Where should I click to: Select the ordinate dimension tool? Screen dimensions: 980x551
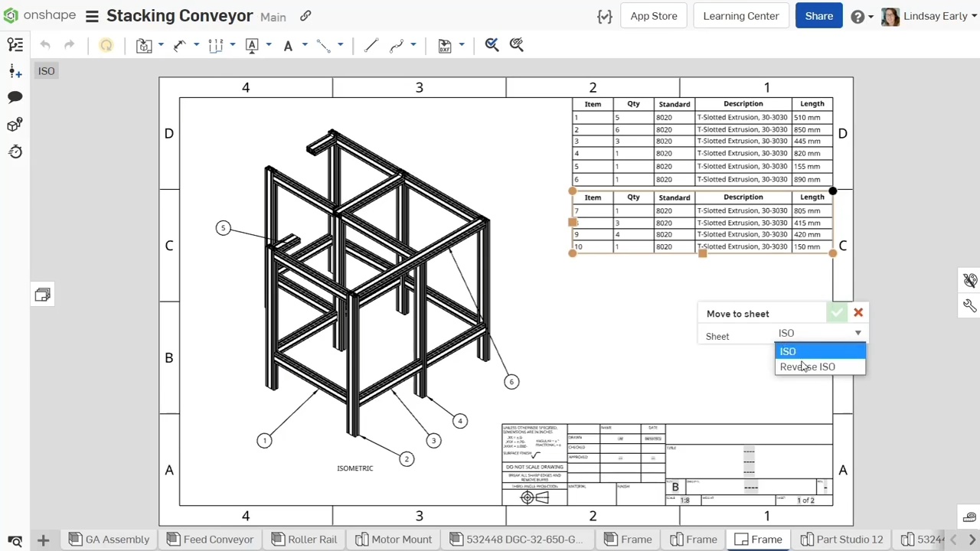[x=216, y=46]
